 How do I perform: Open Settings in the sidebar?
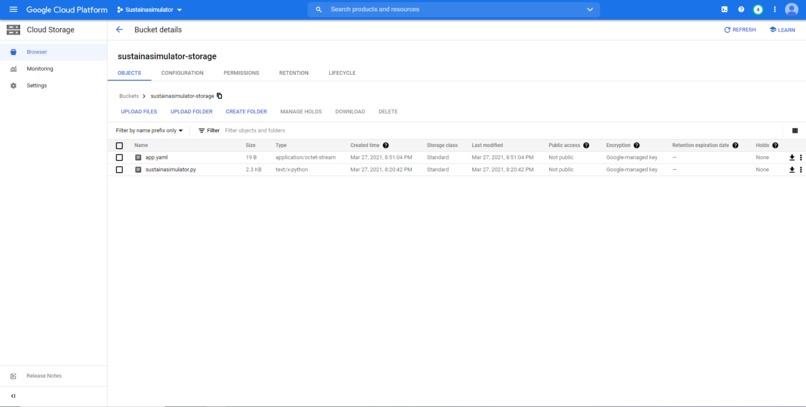(x=53, y=86)
